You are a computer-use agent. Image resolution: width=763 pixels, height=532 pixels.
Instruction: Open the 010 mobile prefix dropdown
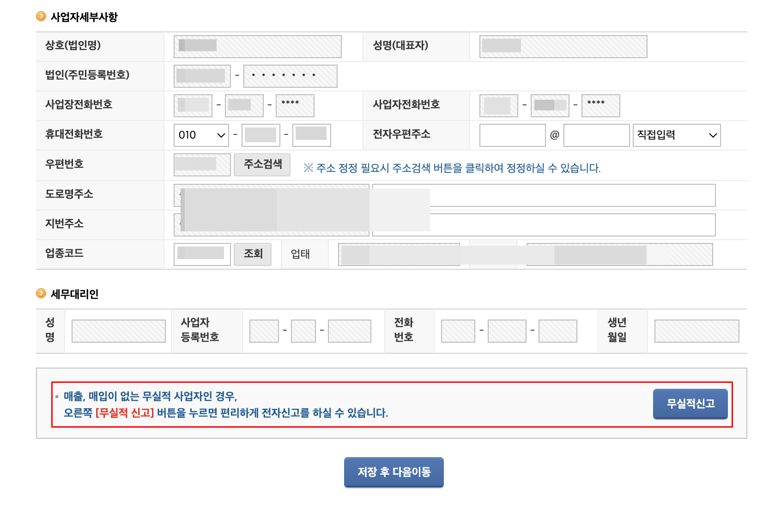(201, 135)
